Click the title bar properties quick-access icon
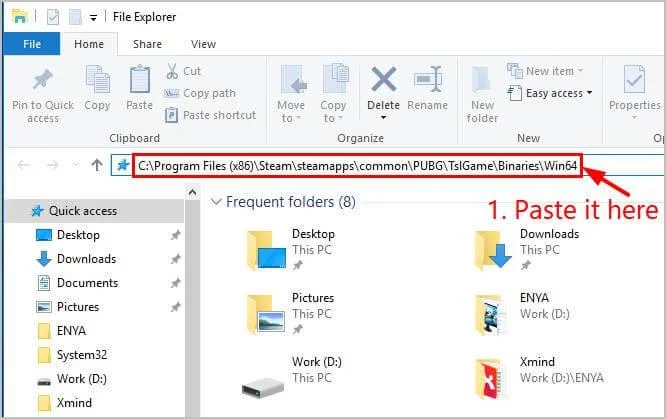666x419 pixels. pyautogui.click(x=53, y=17)
